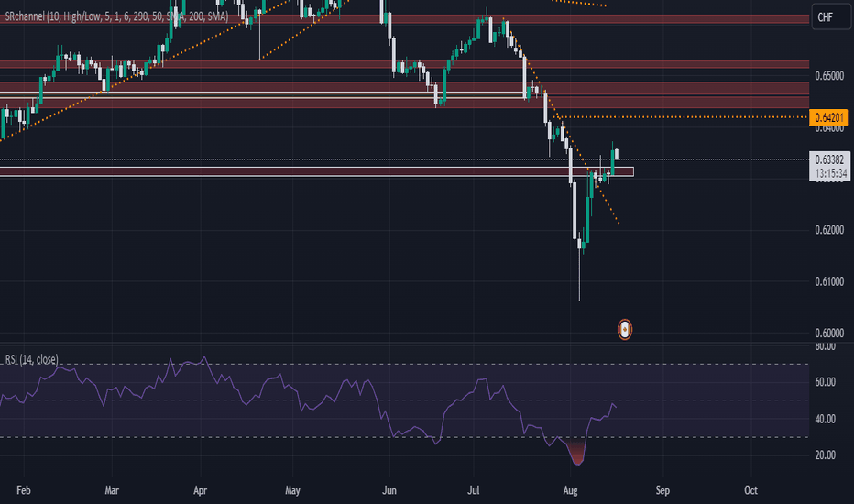The height and width of the screenshot is (504, 854).
Task: Open the CHF currency selector
Action: click(x=831, y=16)
